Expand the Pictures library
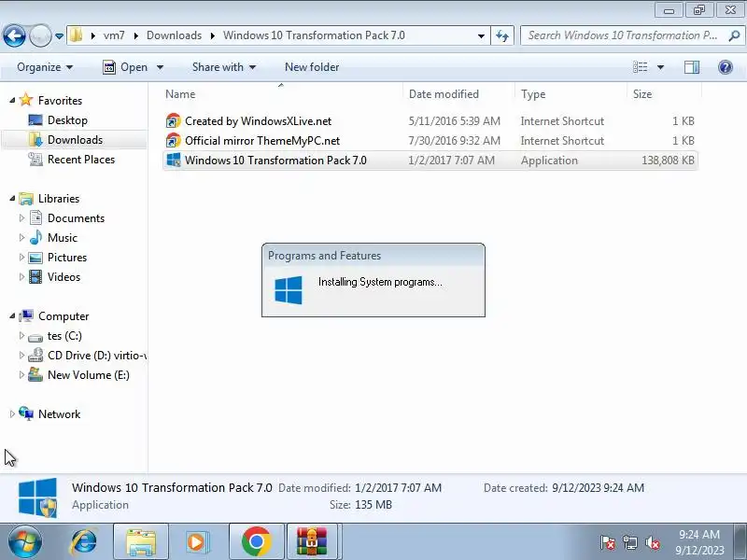 coord(21,258)
